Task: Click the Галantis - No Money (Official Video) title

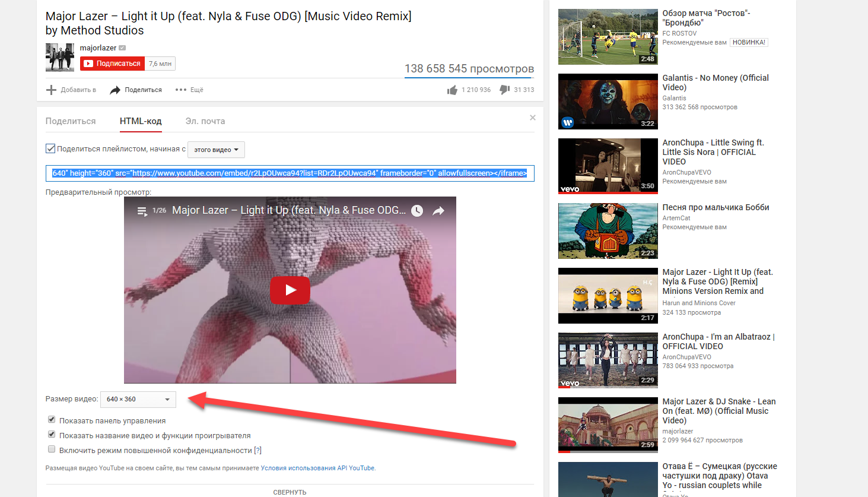Action: pyautogui.click(x=716, y=83)
